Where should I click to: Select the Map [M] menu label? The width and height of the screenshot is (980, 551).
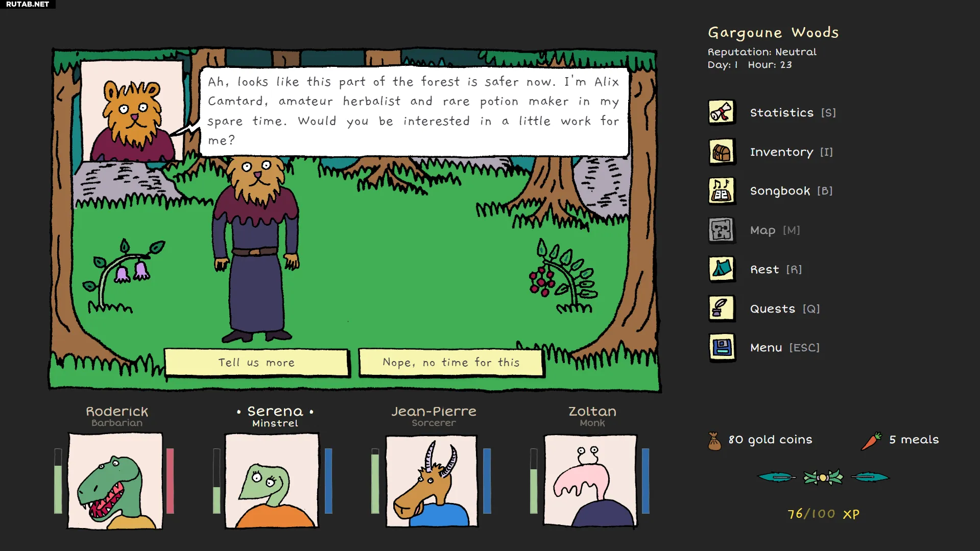click(x=775, y=230)
